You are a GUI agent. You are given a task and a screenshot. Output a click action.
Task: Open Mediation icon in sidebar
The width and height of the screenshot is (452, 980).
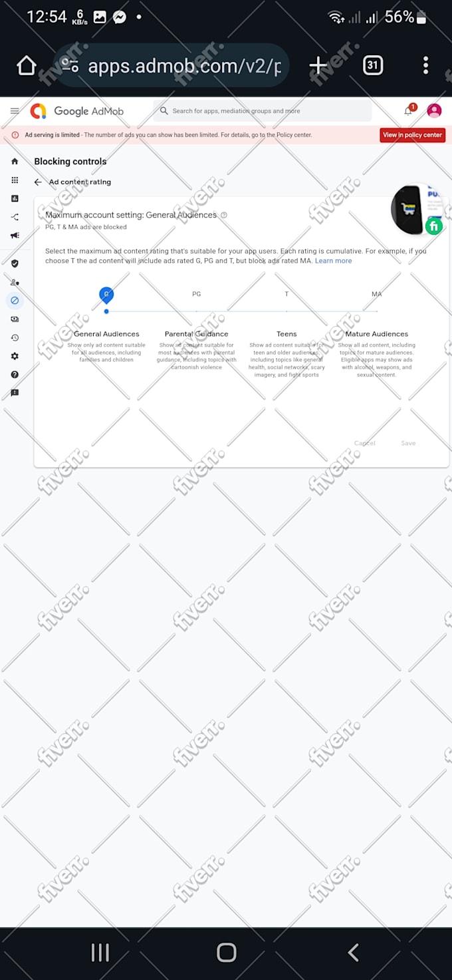[x=15, y=217]
